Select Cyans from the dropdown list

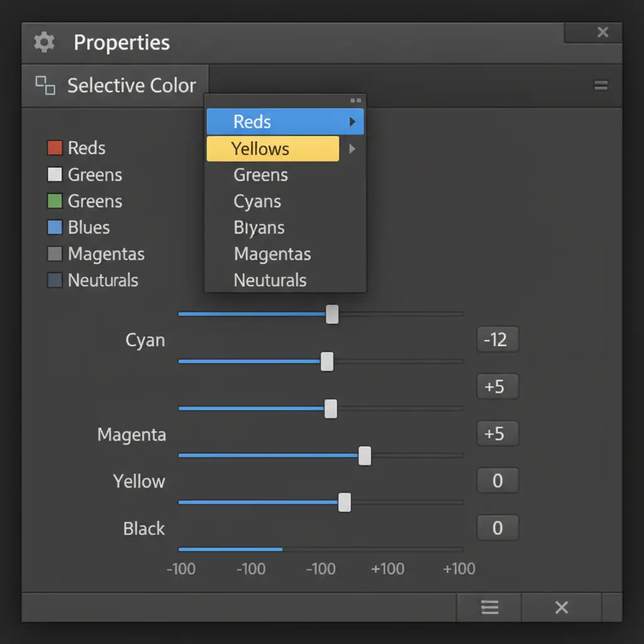(x=257, y=201)
